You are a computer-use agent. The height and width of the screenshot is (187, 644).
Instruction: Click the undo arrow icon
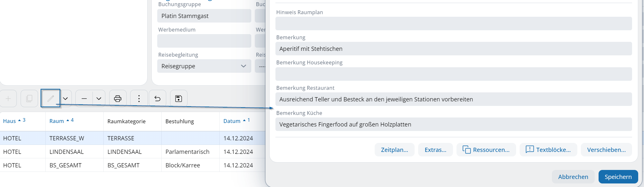(x=158, y=98)
